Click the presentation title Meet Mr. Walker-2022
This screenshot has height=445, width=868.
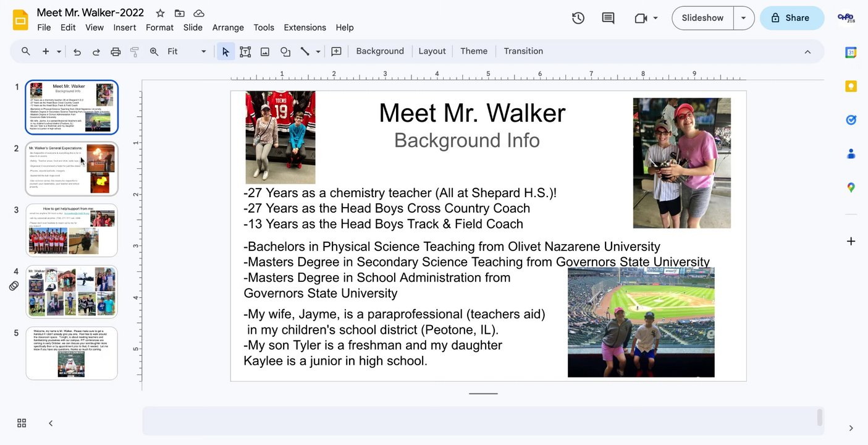[x=90, y=13]
